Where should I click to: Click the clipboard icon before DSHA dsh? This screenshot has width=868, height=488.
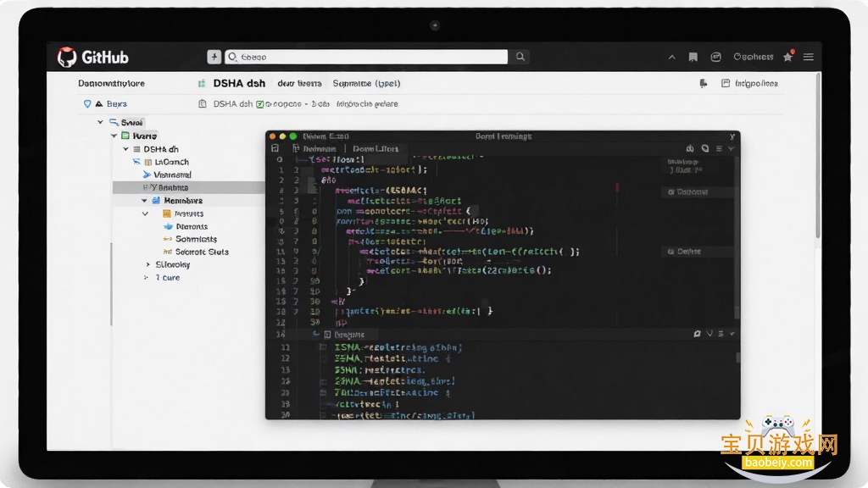pyautogui.click(x=203, y=103)
